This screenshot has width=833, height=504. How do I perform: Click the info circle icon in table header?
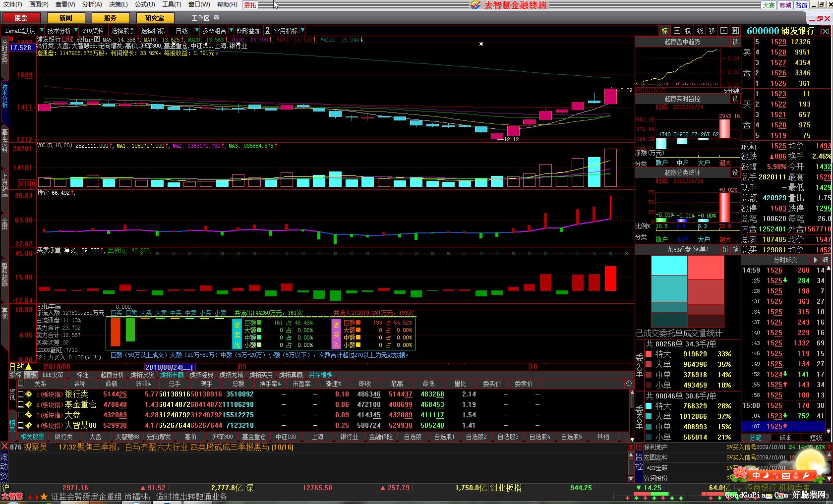pyautogui.click(x=629, y=384)
